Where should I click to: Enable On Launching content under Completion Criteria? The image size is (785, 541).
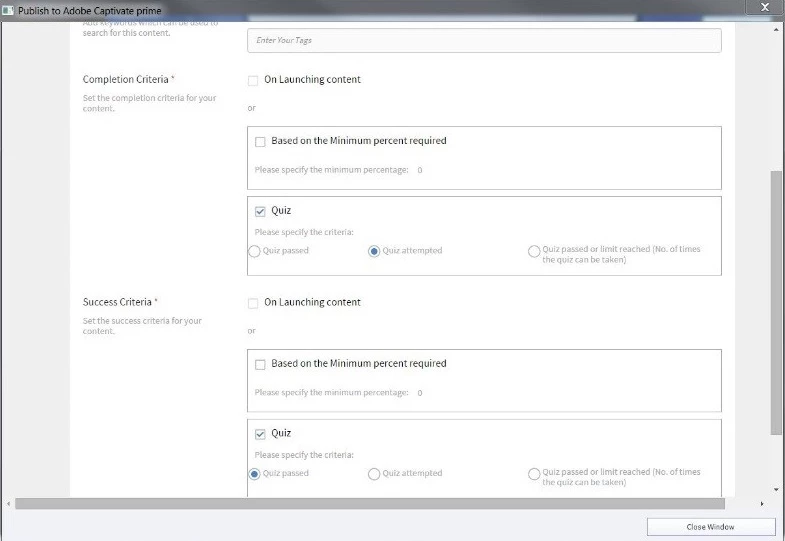[253, 81]
